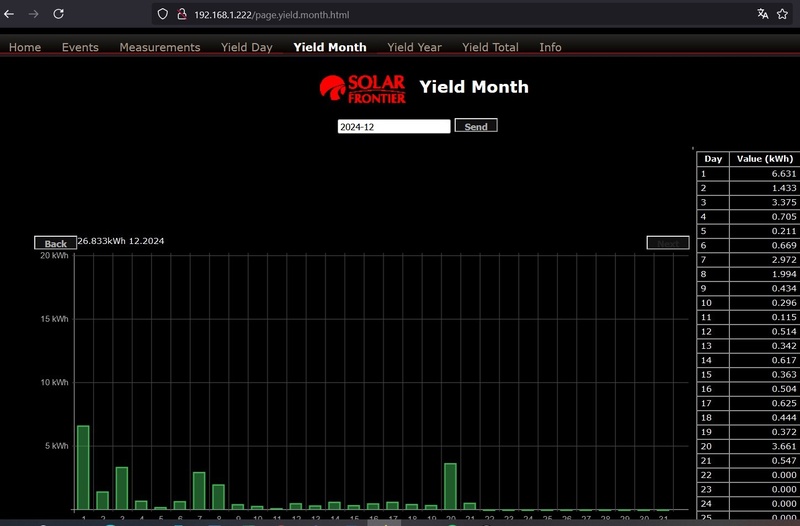
Task: Click the day 2 bar in chart
Action: 103,500
